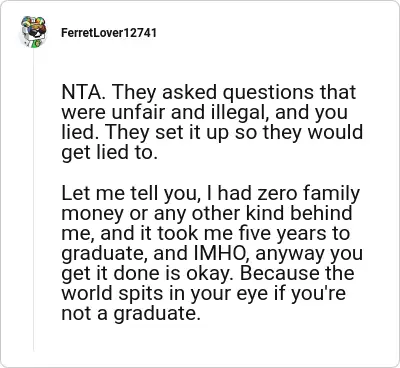Visit the FerretLover12741 username profile
400x368 pixels.
click(x=109, y=33)
